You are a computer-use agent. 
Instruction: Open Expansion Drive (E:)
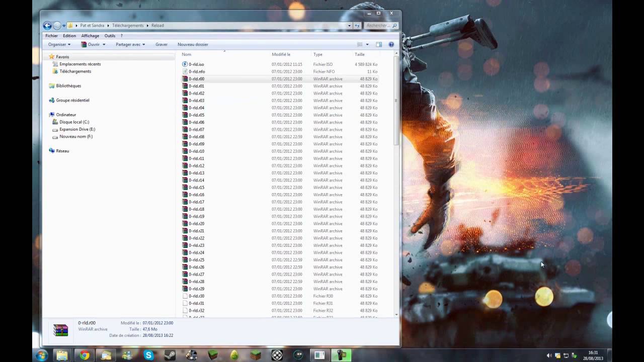point(77,129)
